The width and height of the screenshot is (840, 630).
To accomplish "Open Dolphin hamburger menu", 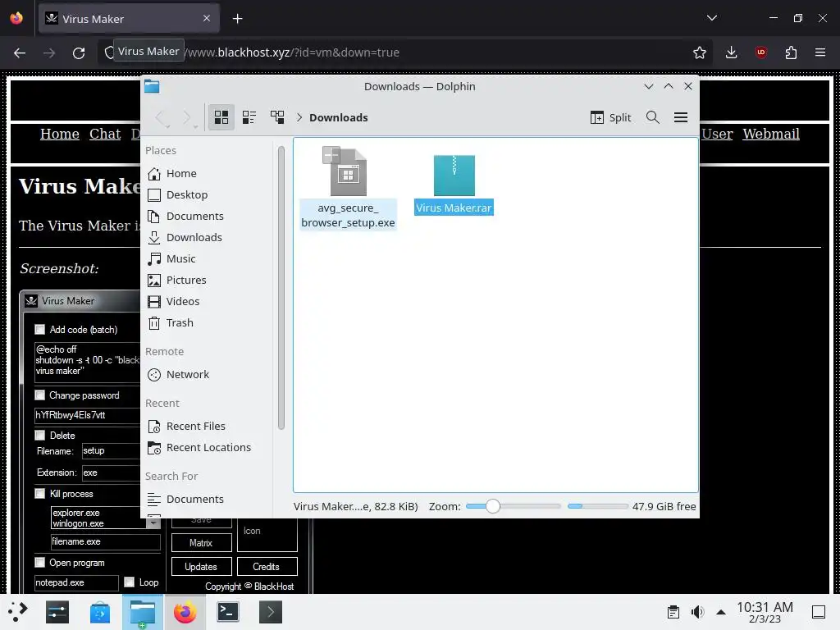I will tap(681, 117).
